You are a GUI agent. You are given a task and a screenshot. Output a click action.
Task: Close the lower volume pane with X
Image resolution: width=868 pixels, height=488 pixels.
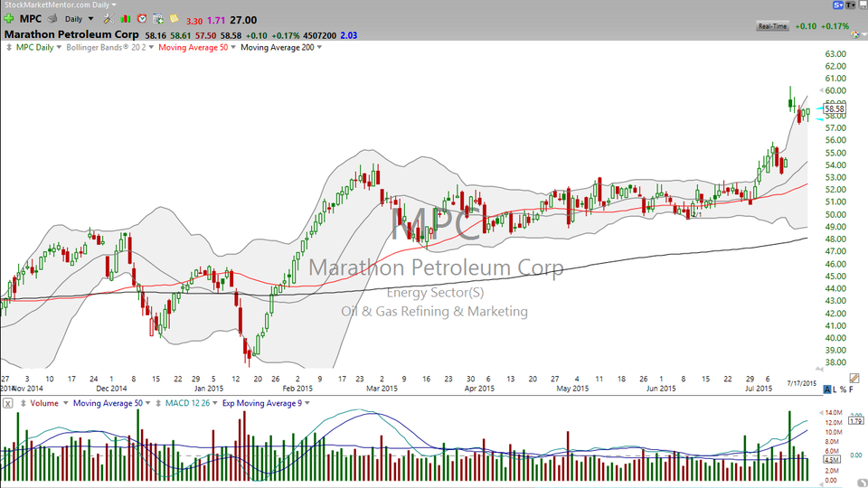(x=8, y=403)
